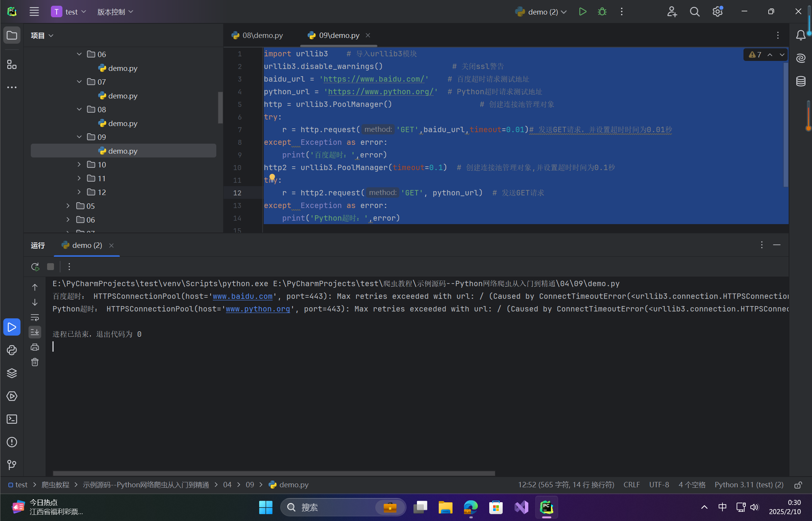The width and height of the screenshot is (812, 521).
Task: Run demo (2) with green play button
Action: 582,12
